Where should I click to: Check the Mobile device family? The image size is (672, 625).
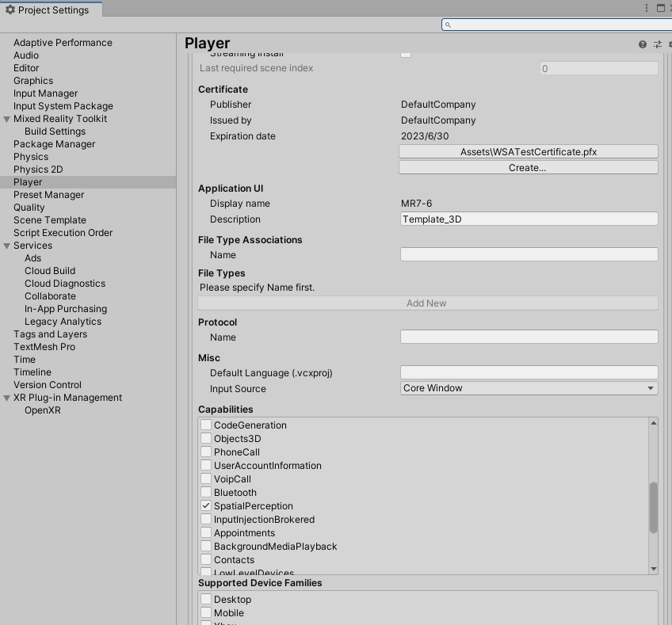206,612
